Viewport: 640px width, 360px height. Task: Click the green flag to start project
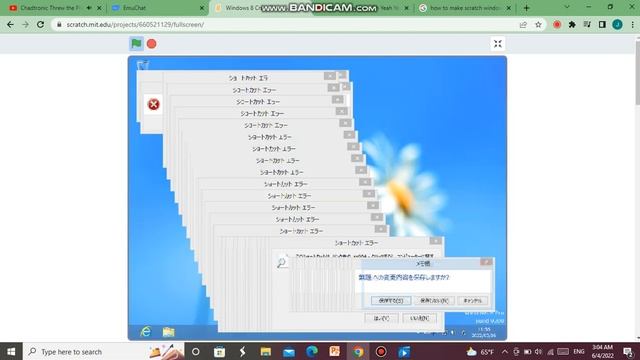tap(136, 44)
